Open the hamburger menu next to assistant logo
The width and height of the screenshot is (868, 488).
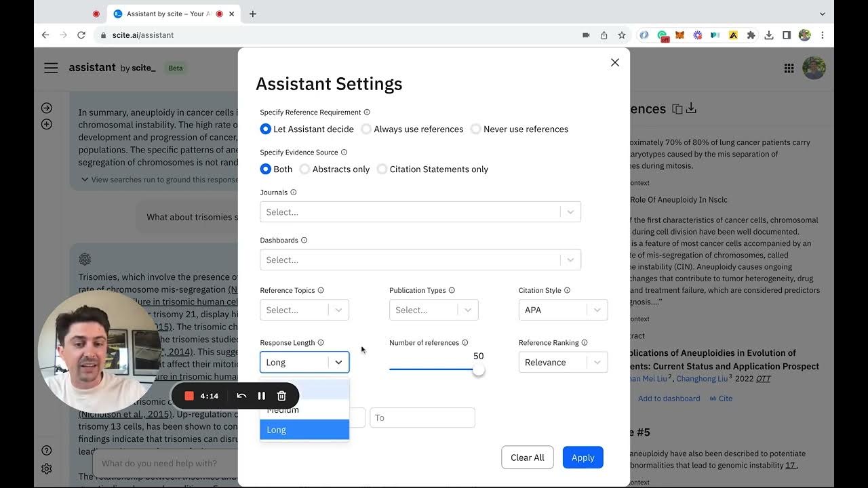51,68
